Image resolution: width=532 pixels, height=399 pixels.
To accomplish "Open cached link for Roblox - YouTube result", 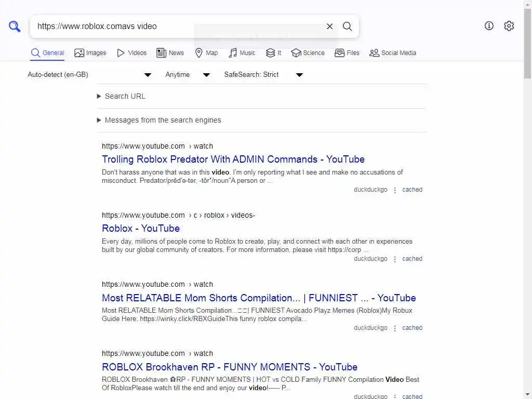I will (x=412, y=259).
